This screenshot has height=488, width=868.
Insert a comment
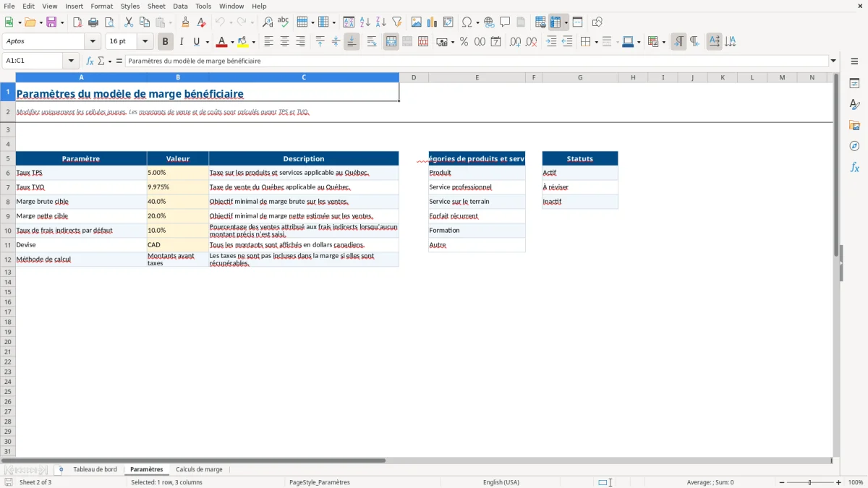(x=505, y=22)
